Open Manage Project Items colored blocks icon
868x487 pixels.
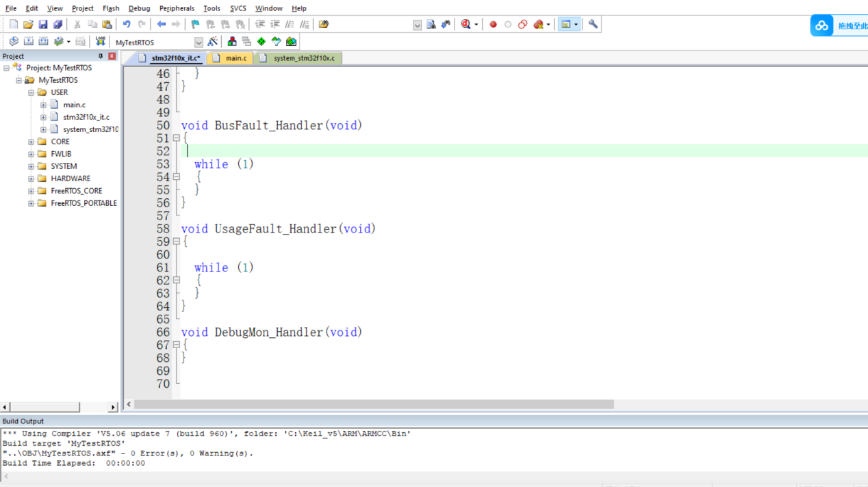tap(232, 42)
